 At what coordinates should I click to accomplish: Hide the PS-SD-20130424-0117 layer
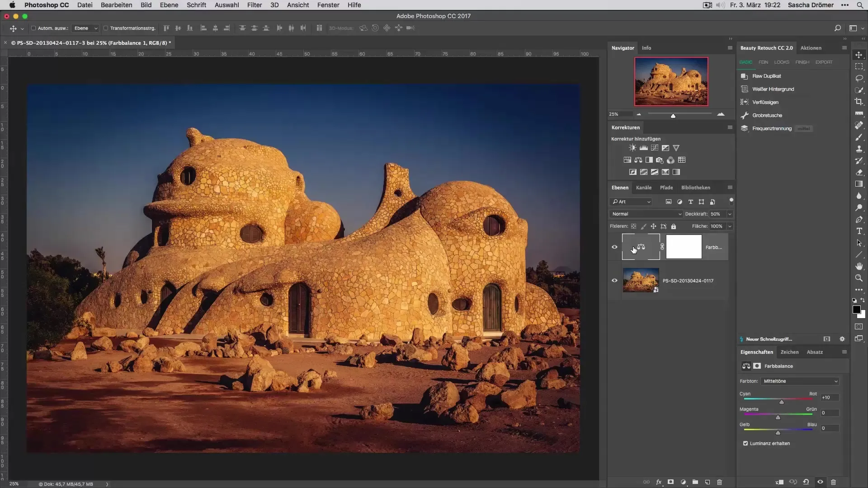pyautogui.click(x=614, y=281)
